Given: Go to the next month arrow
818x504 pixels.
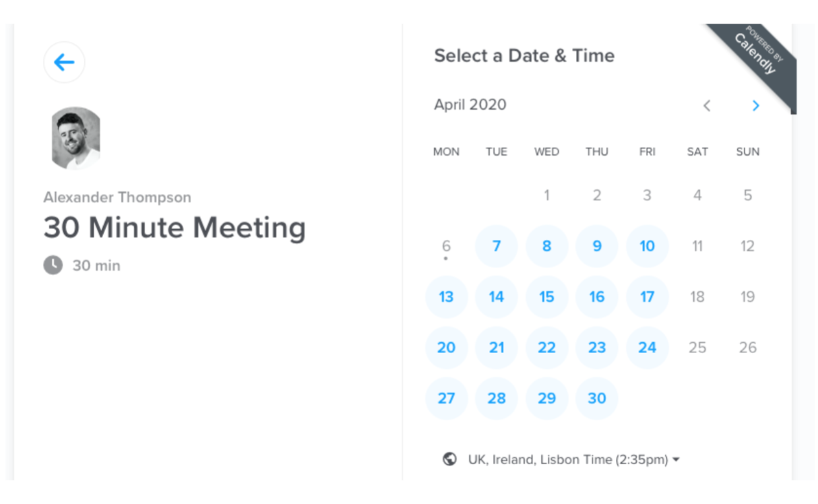Looking at the screenshot, I should pos(756,106).
